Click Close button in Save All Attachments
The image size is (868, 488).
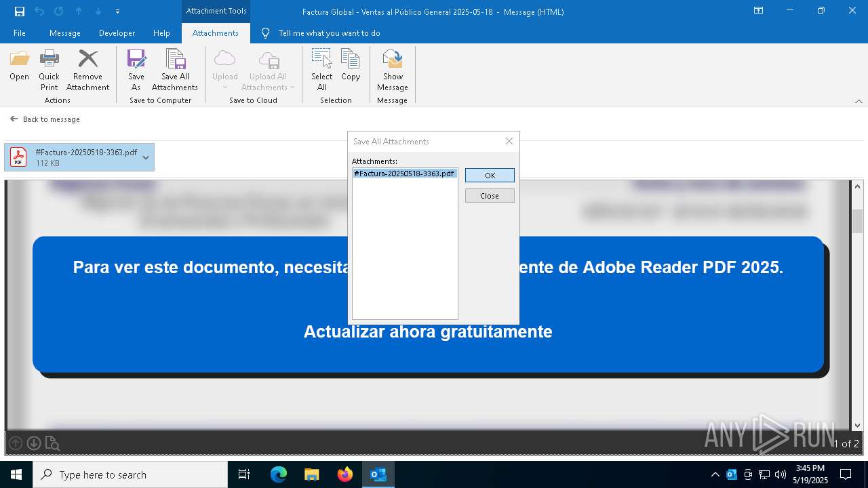pos(490,195)
